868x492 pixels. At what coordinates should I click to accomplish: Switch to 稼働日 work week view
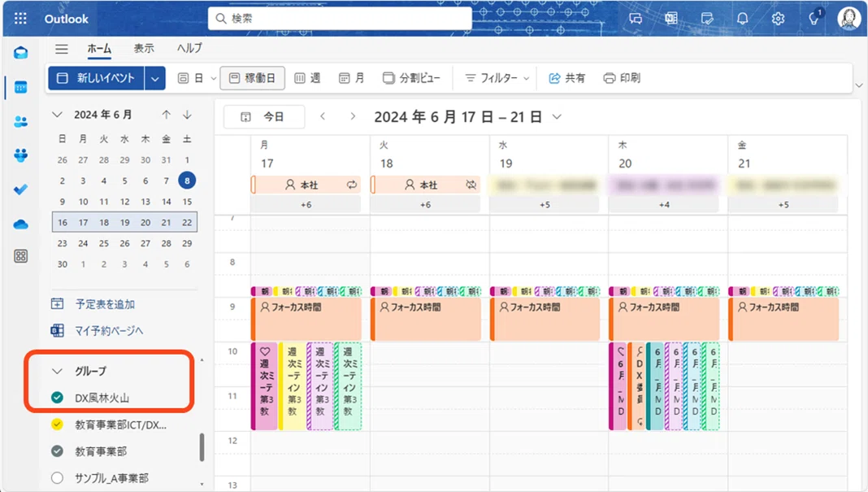[253, 78]
